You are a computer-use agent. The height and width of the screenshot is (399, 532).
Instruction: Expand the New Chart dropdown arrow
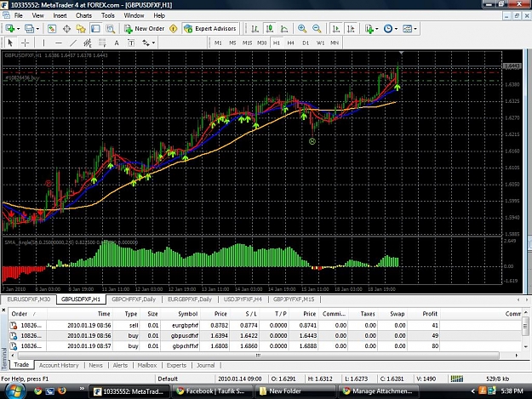[x=19, y=29]
